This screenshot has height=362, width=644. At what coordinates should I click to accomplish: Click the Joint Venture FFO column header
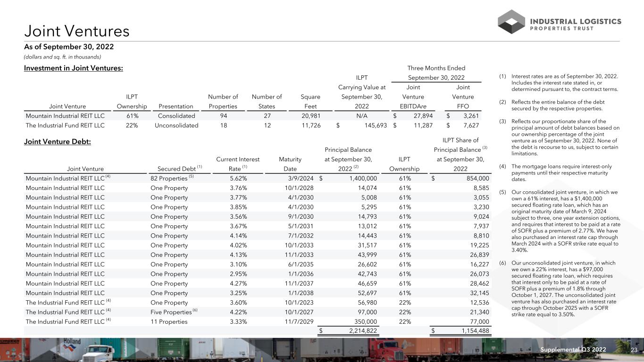462,97
